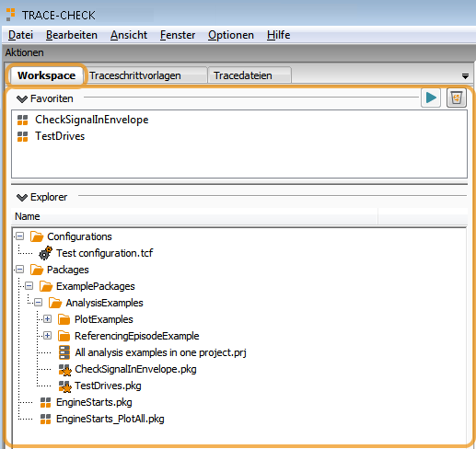This screenshot has height=449, width=476.
Task: Run the selected favorite with the play button
Action: [x=431, y=98]
